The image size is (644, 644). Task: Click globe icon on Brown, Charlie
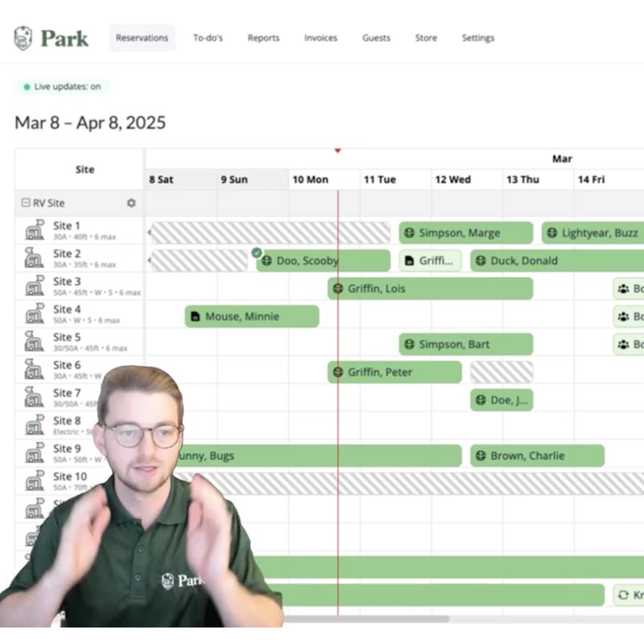(x=481, y=456)
